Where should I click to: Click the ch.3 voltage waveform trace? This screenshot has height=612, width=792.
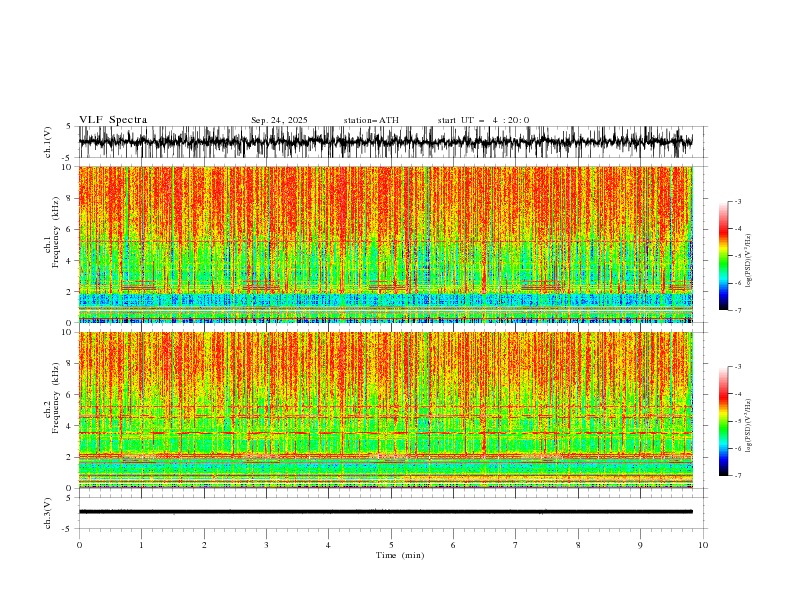[x=385, y=512]
